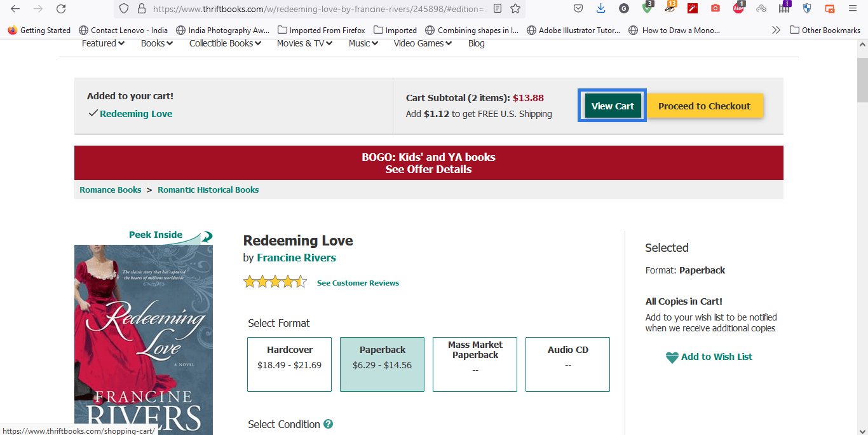Select the Hardcover format option
Viewport: 868px width, 435px height.
pyautogui.click(x=289, y=364)
